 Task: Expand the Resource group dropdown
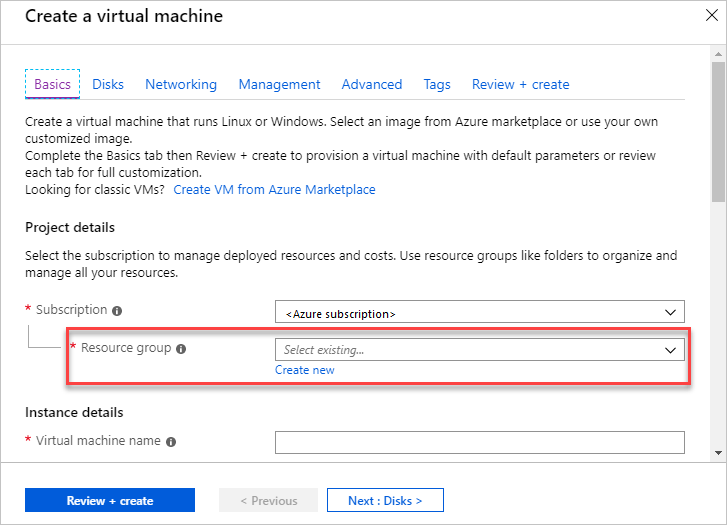[479, 350]
